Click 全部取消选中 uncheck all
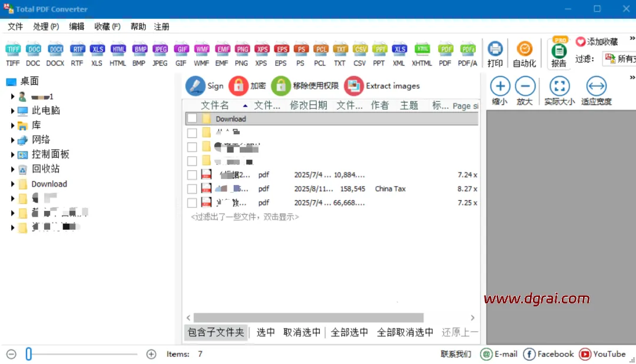The height and width of the screenshot is (364, 636). pos(405,332)
